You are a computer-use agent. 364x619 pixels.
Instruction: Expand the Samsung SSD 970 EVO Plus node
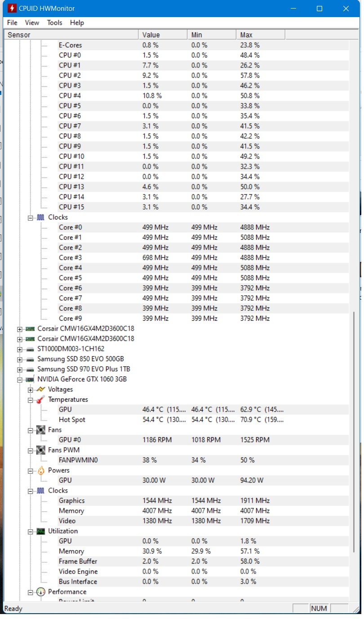pos(19,369)
